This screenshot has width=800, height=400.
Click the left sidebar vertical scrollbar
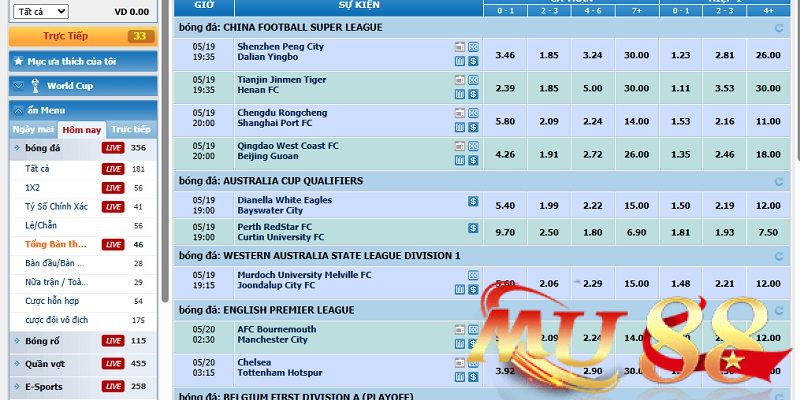coord(165,153)
